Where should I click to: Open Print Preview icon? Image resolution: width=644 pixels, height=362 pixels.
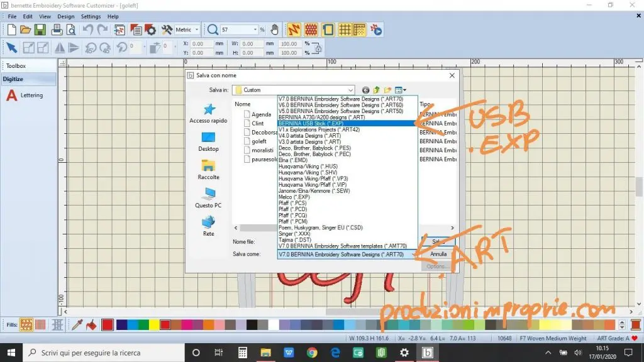[71, 30]
